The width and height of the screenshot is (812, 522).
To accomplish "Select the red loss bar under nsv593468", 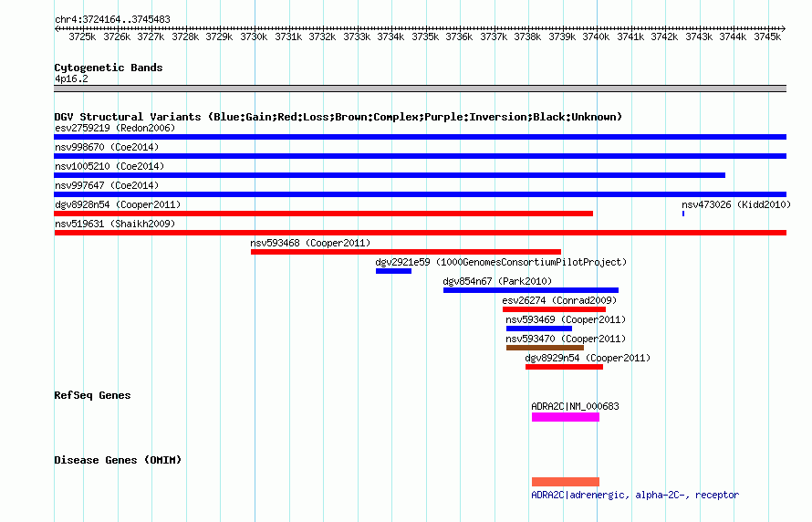I will tap(406, 252).
